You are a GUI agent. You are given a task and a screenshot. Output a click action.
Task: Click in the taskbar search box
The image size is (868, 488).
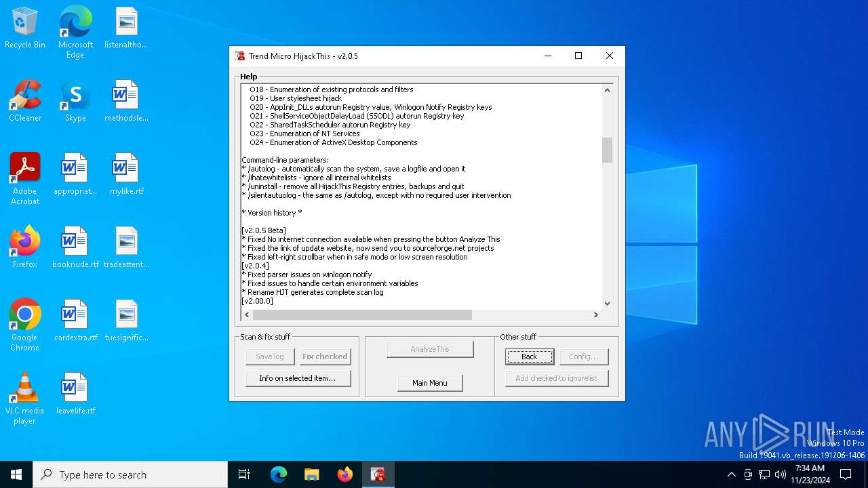coord(130,474)
